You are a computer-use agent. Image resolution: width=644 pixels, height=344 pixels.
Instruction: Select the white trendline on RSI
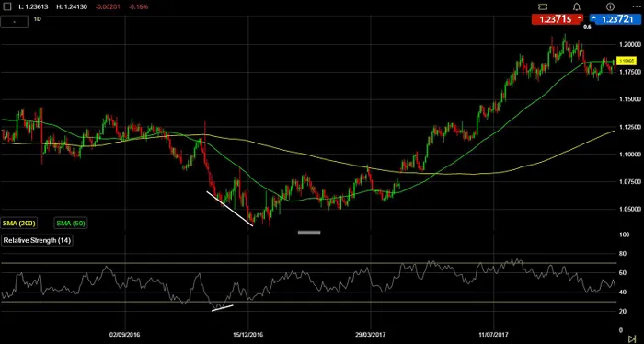223,308
